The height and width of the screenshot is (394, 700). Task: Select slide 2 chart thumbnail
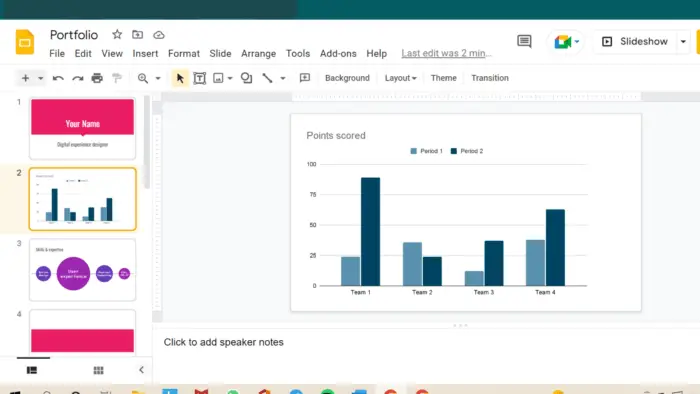point(83,199)
